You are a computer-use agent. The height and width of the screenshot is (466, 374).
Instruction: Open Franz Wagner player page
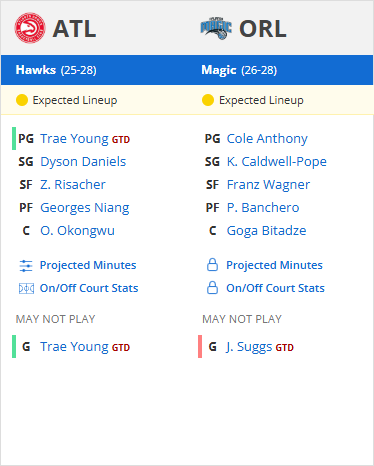(268, 184)
